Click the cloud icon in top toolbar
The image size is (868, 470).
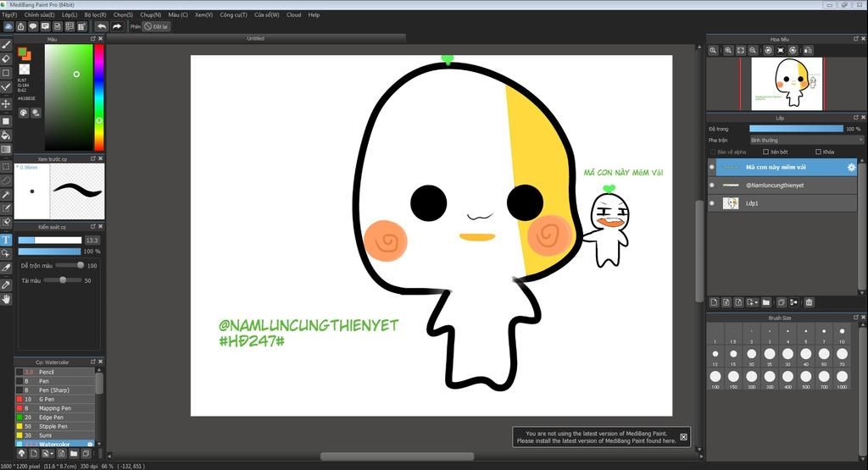(x=8, y=26)
